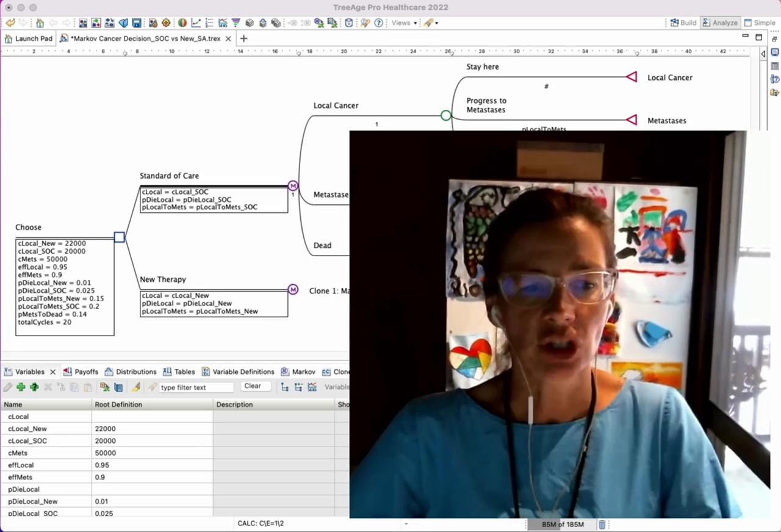Switch to Analyze mode

coord(720,23)
